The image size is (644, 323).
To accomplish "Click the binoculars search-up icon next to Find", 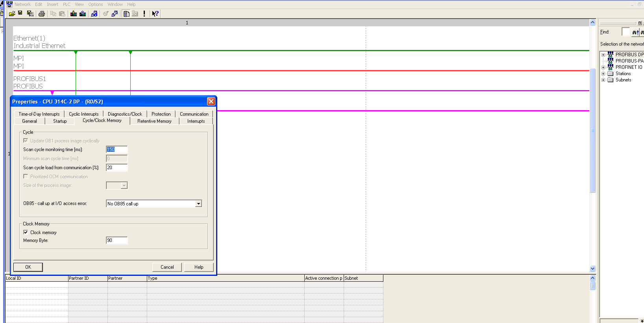I will [x=635, y=32].
